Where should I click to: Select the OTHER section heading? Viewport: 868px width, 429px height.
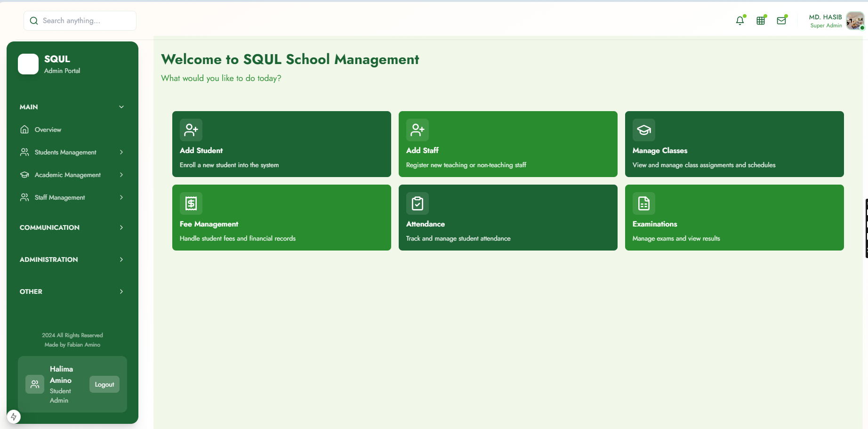click(x=31, y=291)
